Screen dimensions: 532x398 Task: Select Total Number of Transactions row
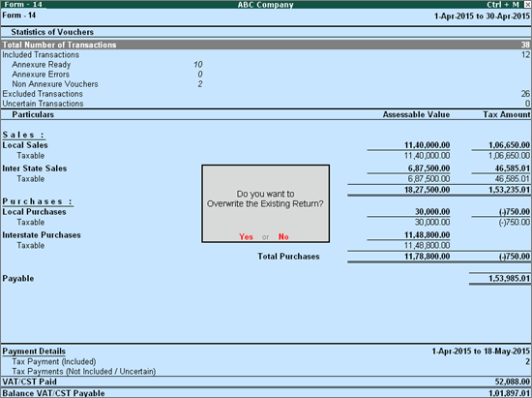(x=266, y=45)
